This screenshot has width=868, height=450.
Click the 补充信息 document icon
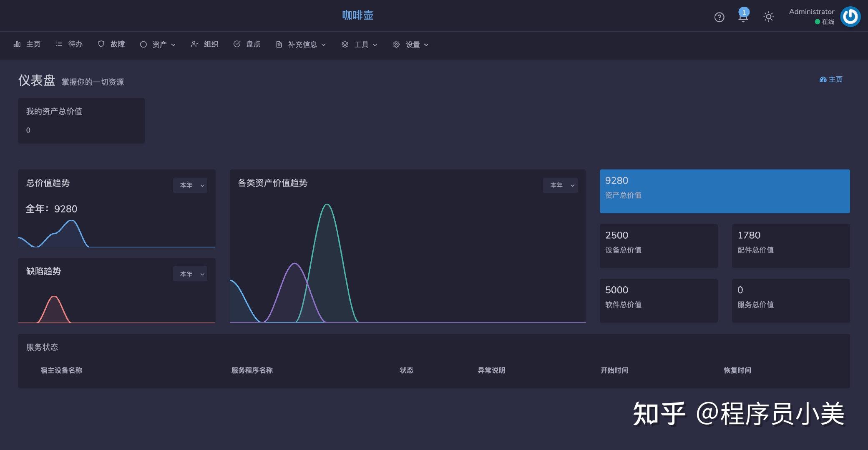click(x=279, y=44)
